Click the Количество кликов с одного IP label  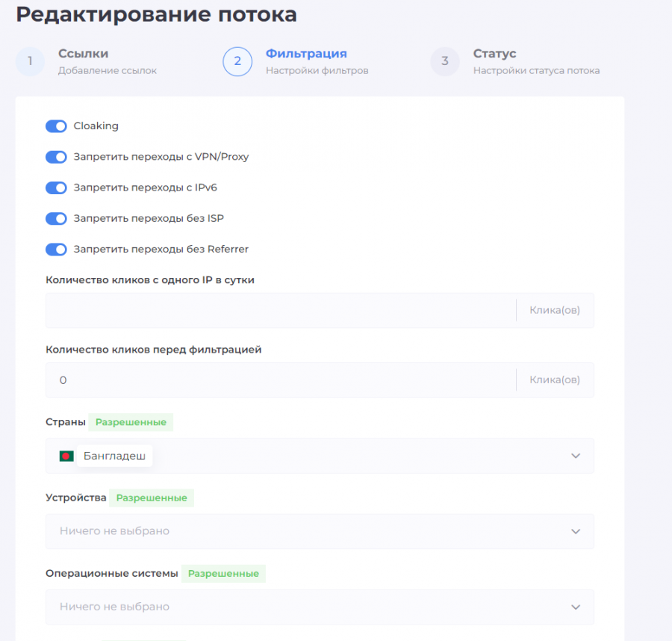150,280
